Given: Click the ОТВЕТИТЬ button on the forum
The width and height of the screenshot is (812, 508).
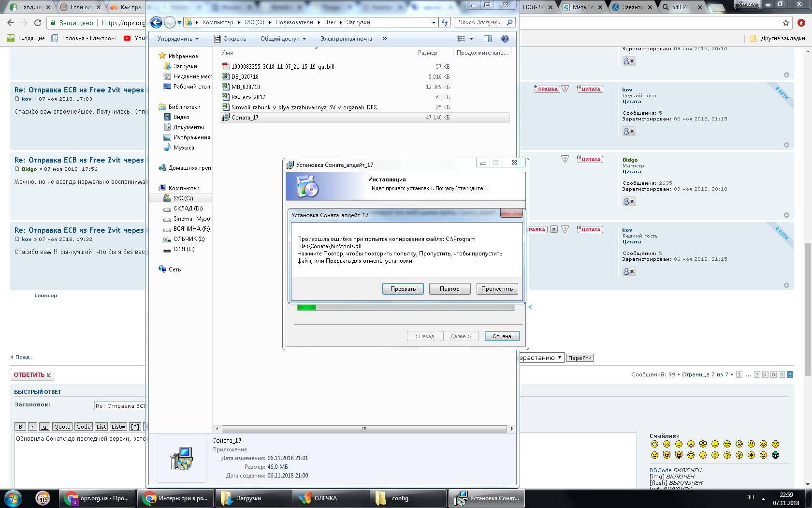Looking at the screenshot, I should click(x=32, y=375).
